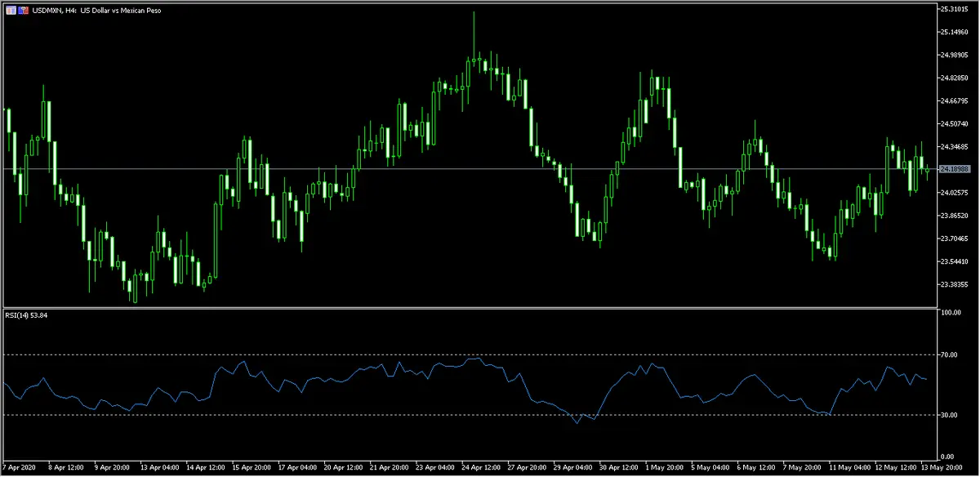Viewport: 980px width, 477px height.
Task: Click the 23.86520 price axis value
Action: point(954,216)
